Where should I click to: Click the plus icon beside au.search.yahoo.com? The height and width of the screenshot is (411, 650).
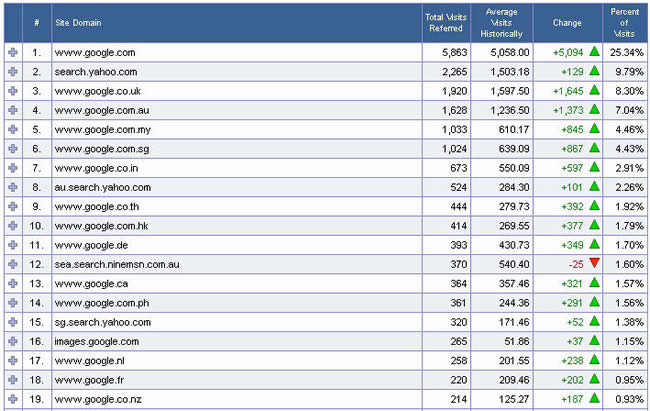click(x=12, y=186)
